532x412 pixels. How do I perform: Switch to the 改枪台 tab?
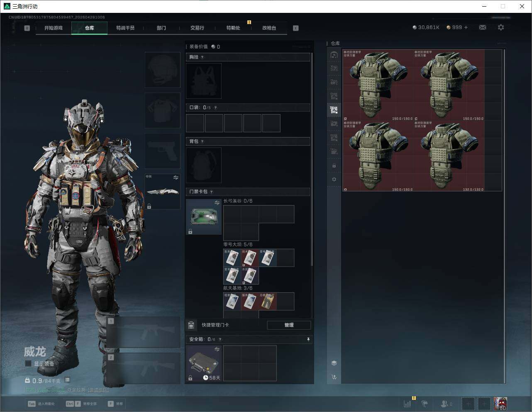tap(269, 28)
